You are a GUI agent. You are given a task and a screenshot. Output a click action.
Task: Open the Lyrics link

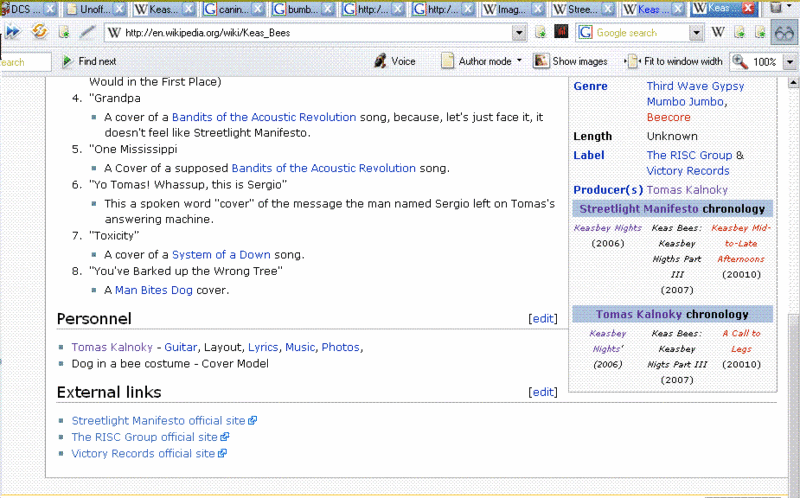tap(263, 347)
